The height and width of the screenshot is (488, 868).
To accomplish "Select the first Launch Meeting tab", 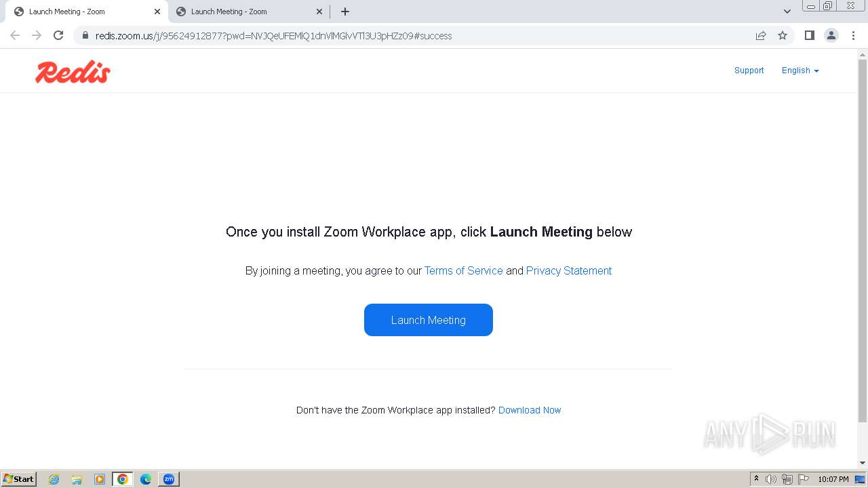I will tap(87, 12).
